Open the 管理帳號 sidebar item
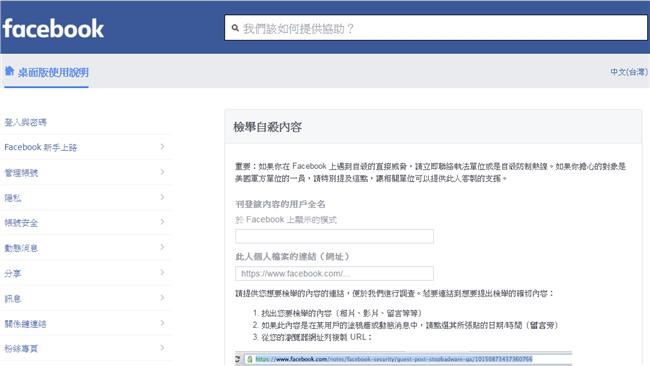This screenshot has width=650, height=366. click(21, 173)
